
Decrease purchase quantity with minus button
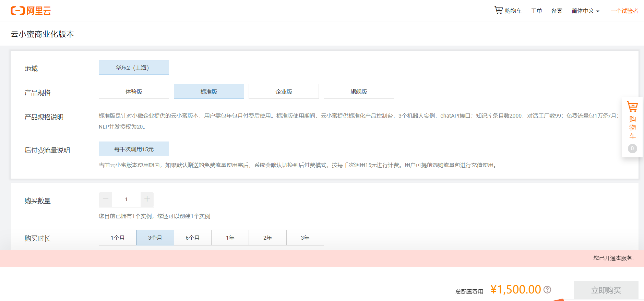tap(106, 200)
